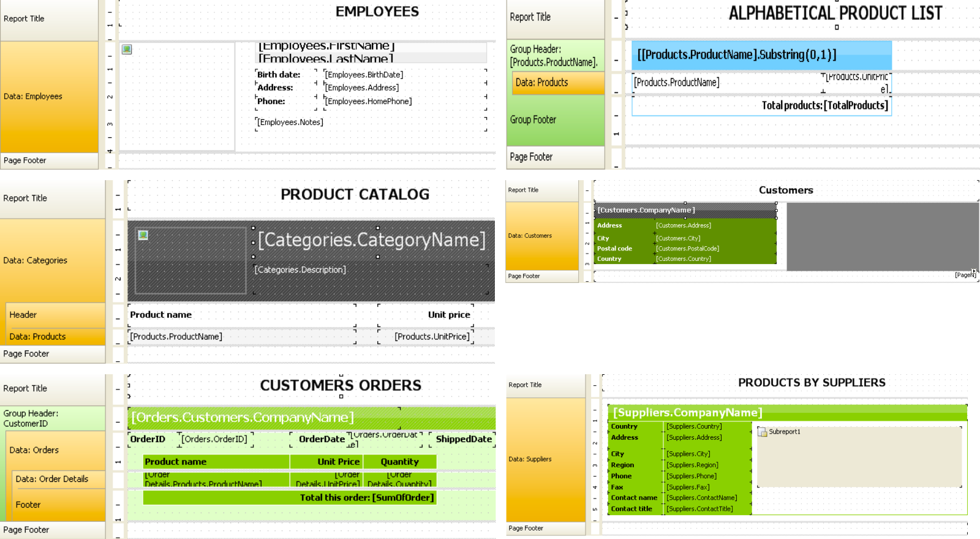The width and height of the screenshot is (980, 539).
Task: Select the Group Header: [Products.ProductName] band
Action: (x=555, y=56)
